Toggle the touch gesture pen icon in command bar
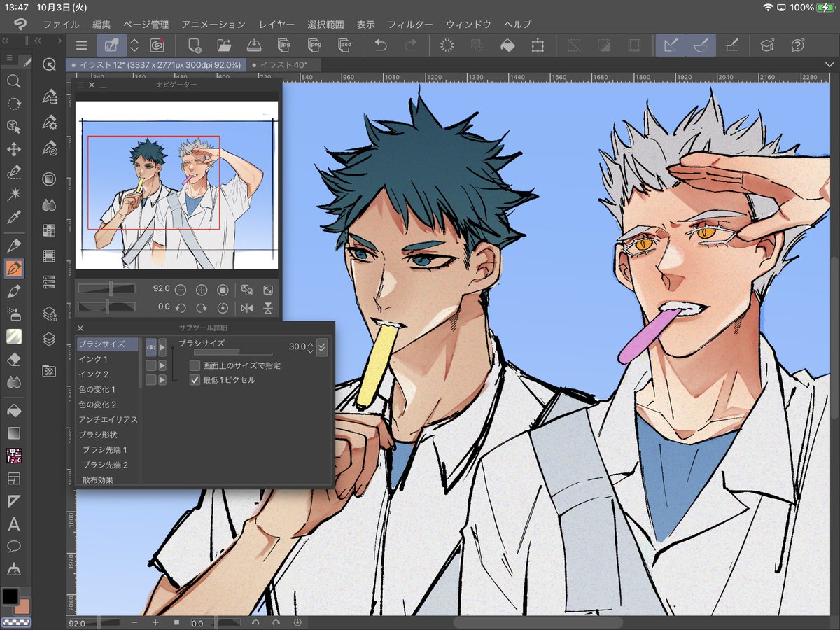Viewport: 840px width, 630px height. (x=111, y=45)
